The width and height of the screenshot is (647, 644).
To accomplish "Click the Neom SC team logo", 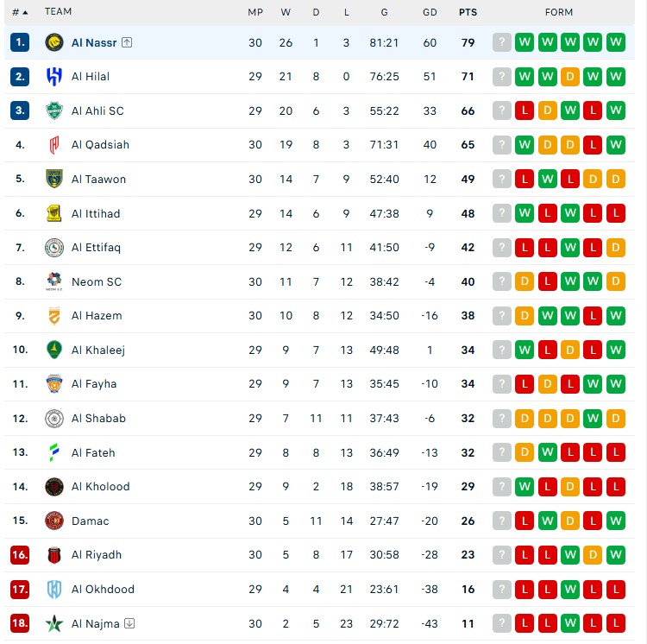I will (54, 281).
